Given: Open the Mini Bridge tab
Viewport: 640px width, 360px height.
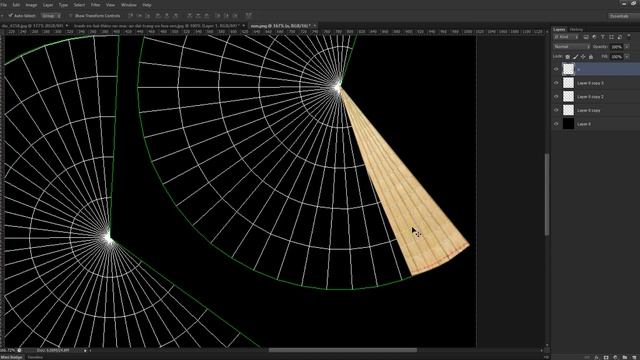Looking at the screenshot, I should coord(12,357).
